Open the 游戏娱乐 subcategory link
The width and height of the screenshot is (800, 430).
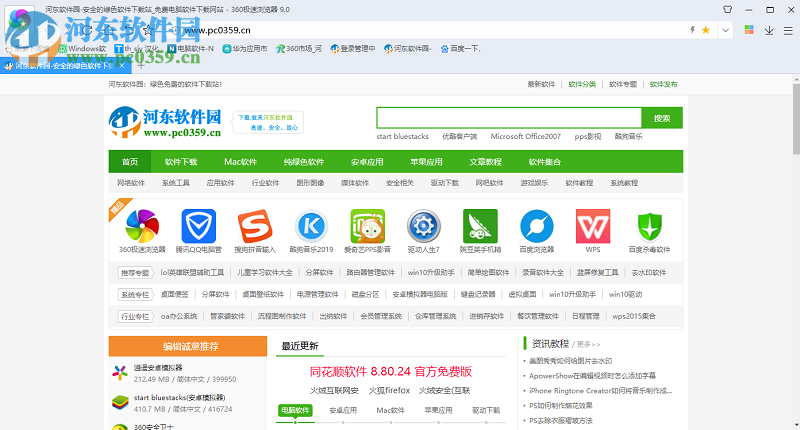coord(534,183)
